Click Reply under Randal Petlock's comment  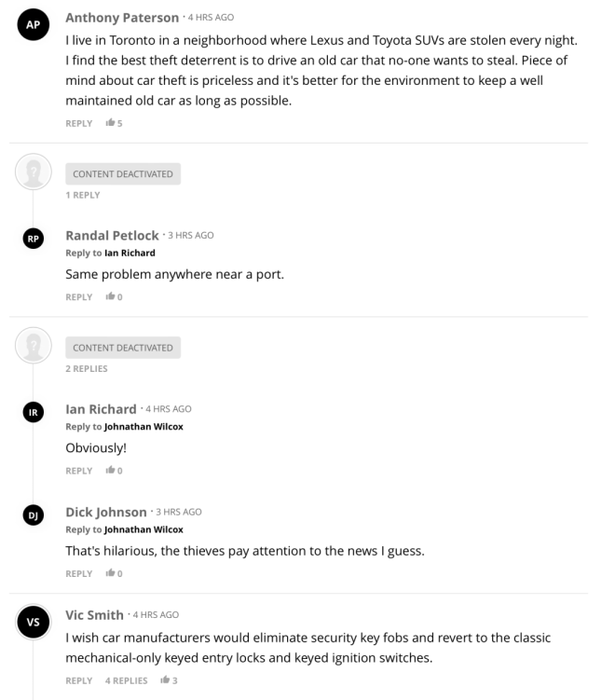click(x=78, y=297)
